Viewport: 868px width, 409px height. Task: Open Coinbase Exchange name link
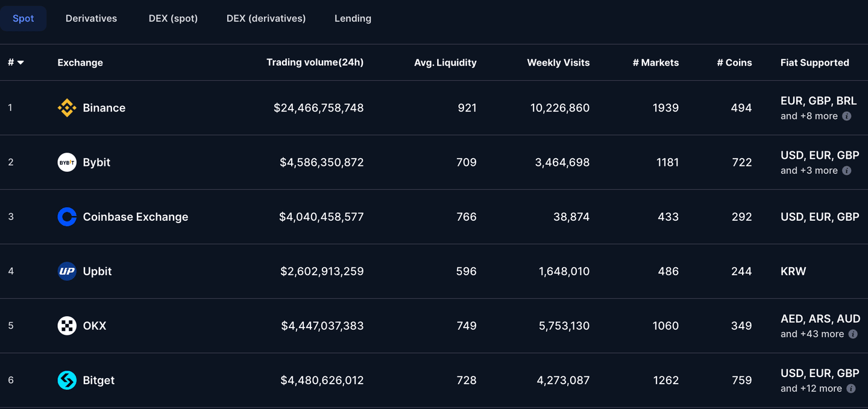pos(135,217)
